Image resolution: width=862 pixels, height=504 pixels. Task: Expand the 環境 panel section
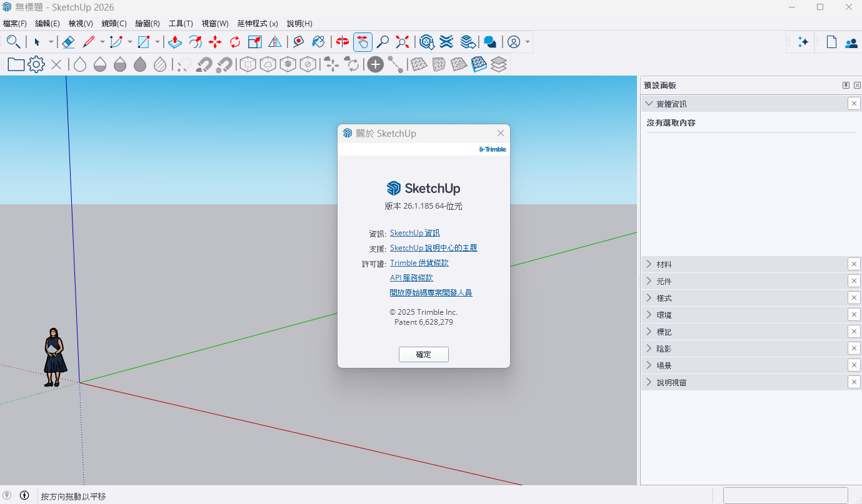[x=649, y=315]
